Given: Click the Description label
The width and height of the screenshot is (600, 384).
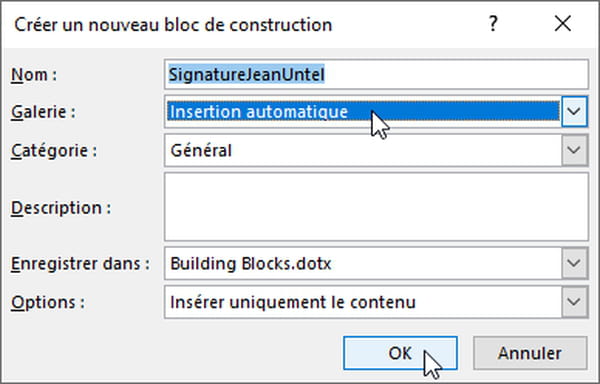Looking at the screenshot, I should click(61, 208).
